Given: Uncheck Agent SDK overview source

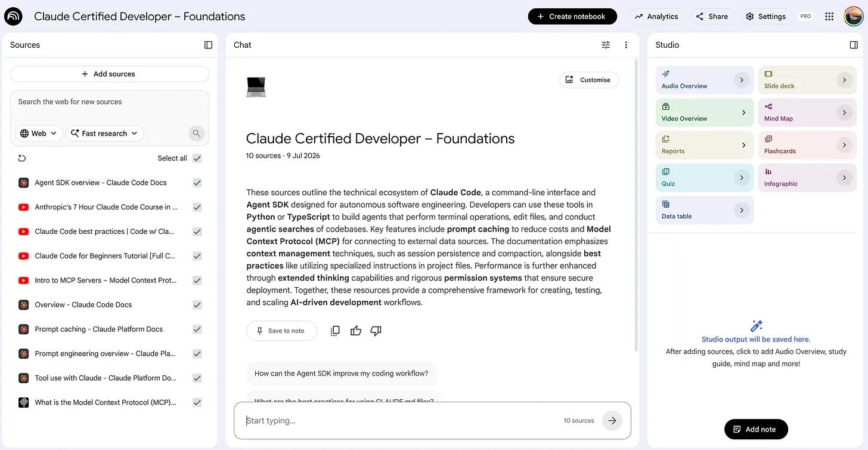Looking at the screenshot, I should 197,183.
